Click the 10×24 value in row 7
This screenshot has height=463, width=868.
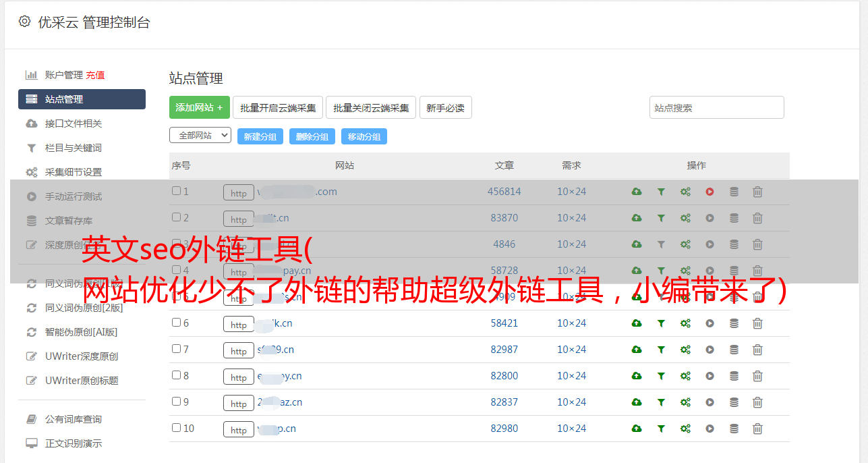point(572,350)
